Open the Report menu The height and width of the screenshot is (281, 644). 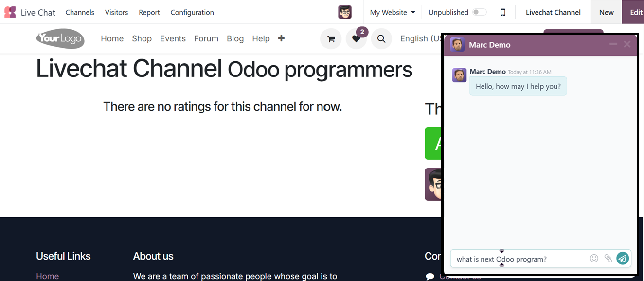coord(149,12)
